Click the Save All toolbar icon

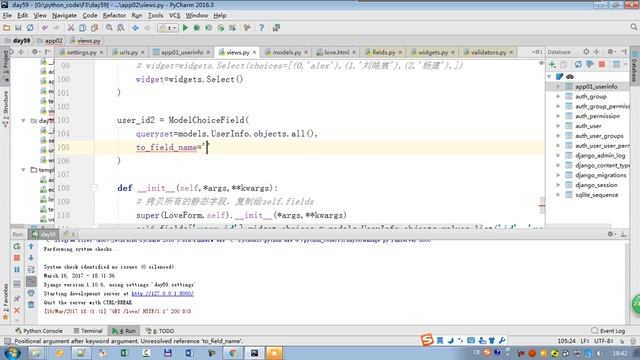click(18, 28)
